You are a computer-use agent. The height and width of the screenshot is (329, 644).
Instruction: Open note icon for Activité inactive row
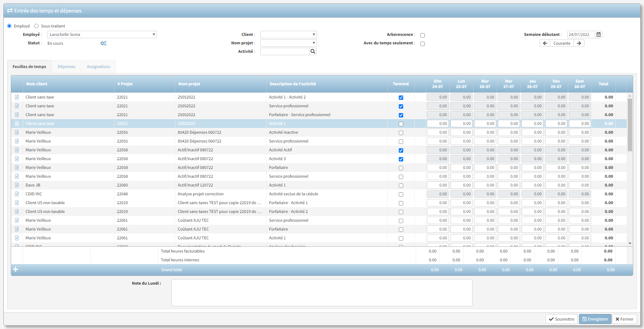(17, 132)
